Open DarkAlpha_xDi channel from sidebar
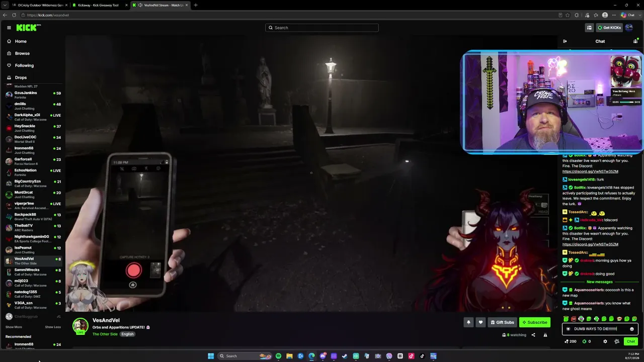Screen dimensions: 644x362 coord(33,117)
